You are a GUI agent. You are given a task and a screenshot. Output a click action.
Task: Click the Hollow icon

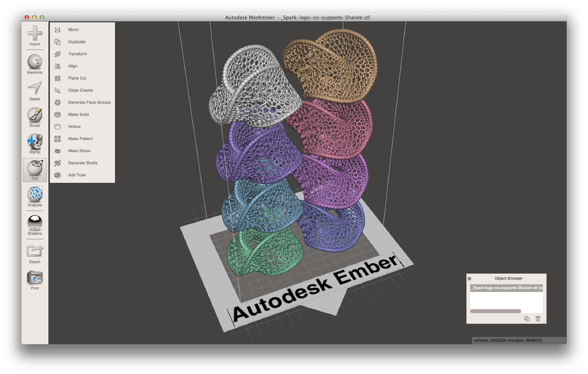(57, 127)
